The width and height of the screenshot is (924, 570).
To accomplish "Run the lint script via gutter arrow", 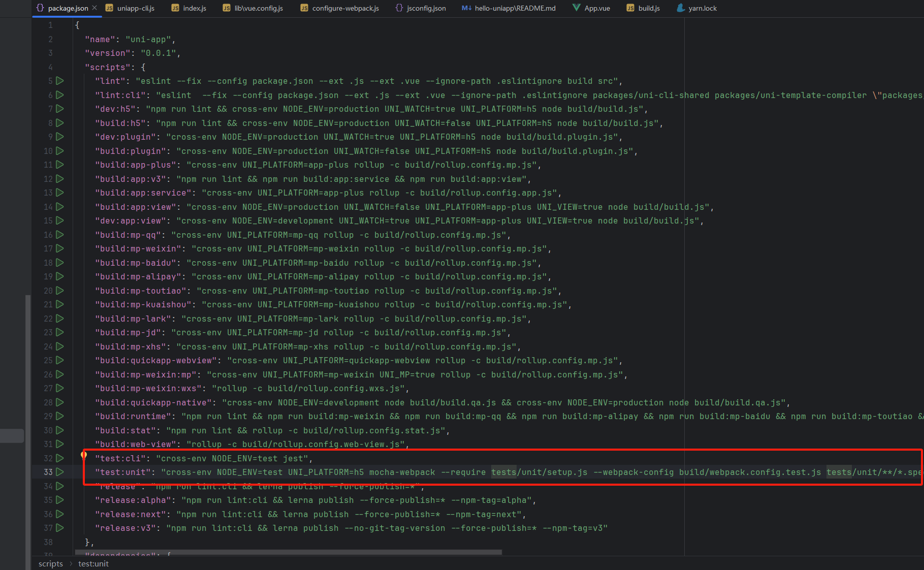I will 60,81.
